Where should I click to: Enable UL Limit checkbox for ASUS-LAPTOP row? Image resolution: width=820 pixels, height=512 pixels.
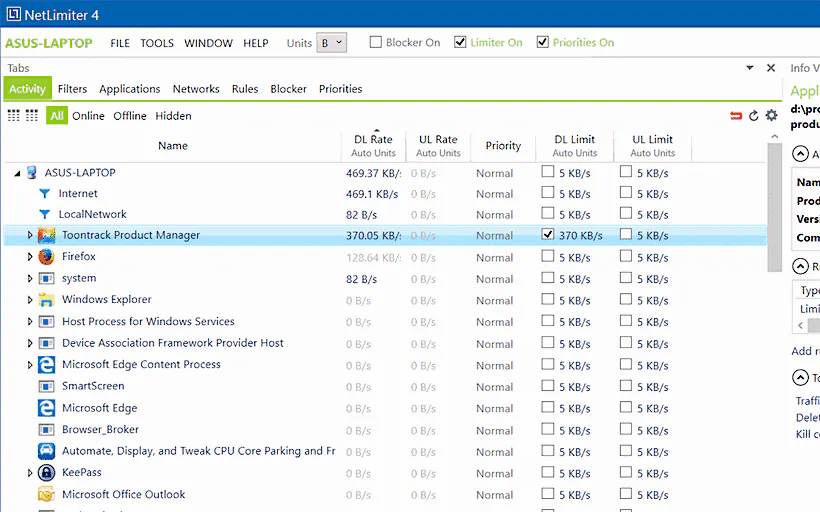point(625,172)
